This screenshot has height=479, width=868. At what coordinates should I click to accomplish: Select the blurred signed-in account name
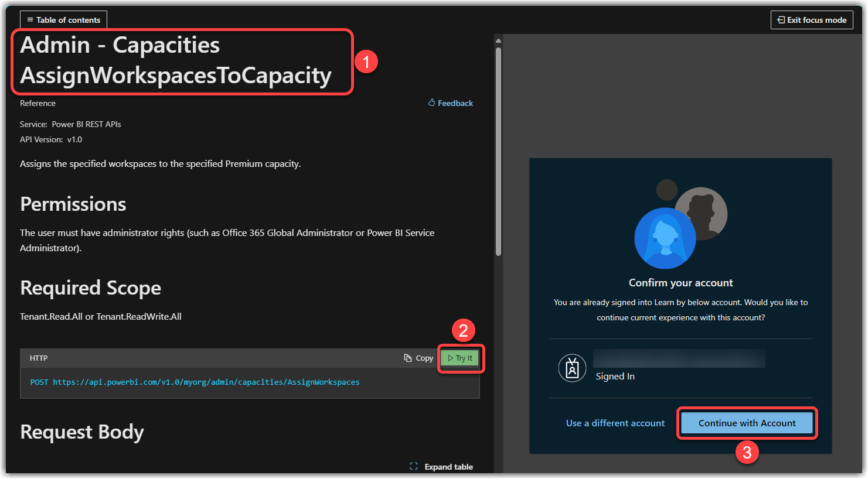point(679,358)
